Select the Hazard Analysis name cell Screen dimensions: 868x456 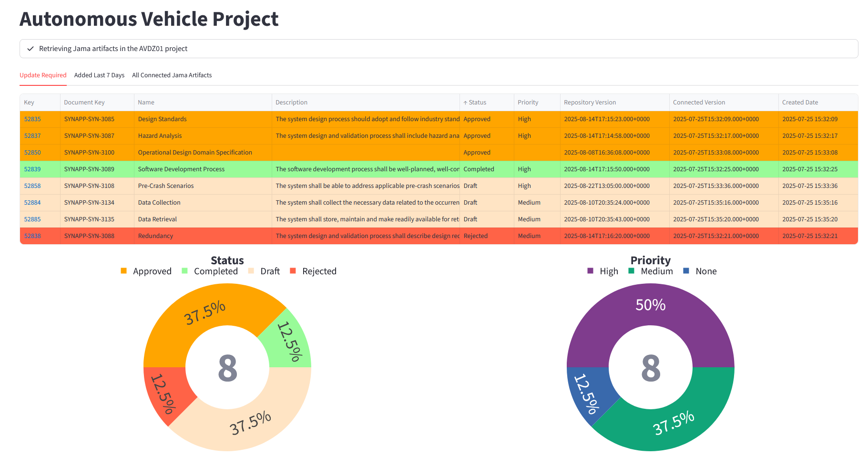point(160,136)
